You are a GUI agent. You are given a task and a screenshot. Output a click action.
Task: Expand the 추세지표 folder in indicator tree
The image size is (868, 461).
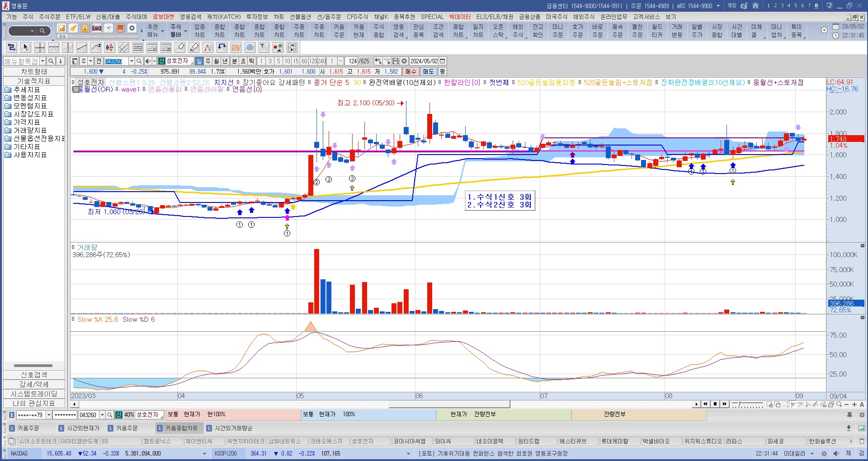26,89
